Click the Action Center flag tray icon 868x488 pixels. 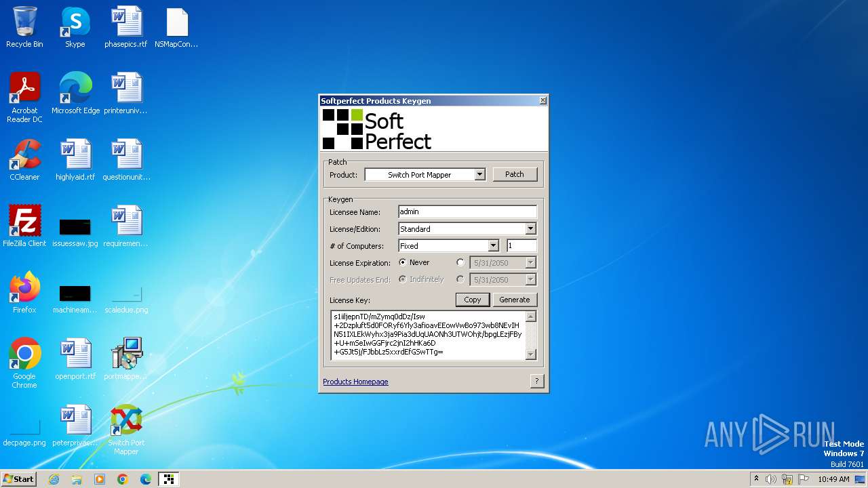(804, 479)
